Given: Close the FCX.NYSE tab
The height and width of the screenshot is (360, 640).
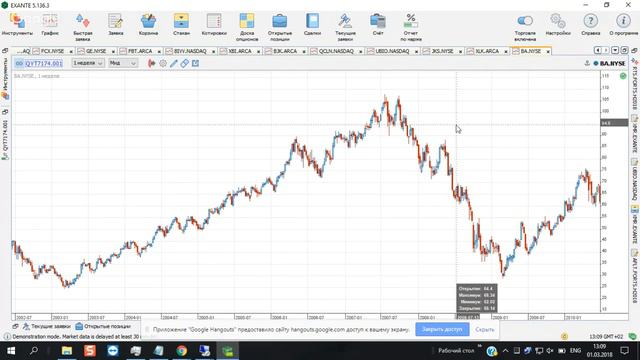Looking at the screenshot, I should (x=71, y=51).
